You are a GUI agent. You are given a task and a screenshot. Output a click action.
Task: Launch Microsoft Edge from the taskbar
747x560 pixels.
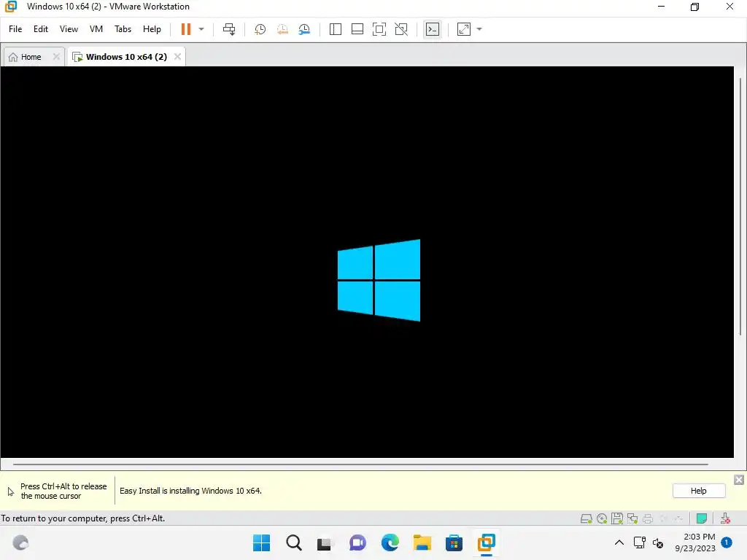click(x=390, y=542)
